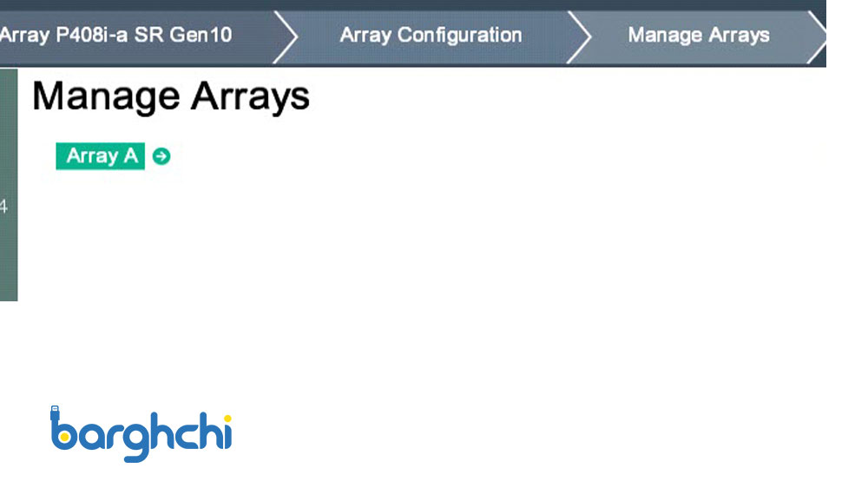Screen dimensions: 868x488
Task: Click chevron after the P408i-a SR Gen10 breadcrumb
Action: (x=286, y=36)
